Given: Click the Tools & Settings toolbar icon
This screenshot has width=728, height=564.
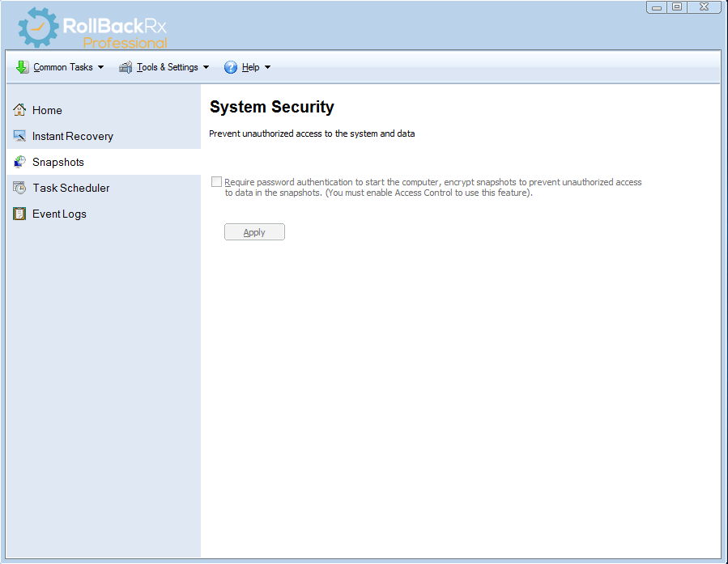Looking at the screenshot, I should [126, 67].
